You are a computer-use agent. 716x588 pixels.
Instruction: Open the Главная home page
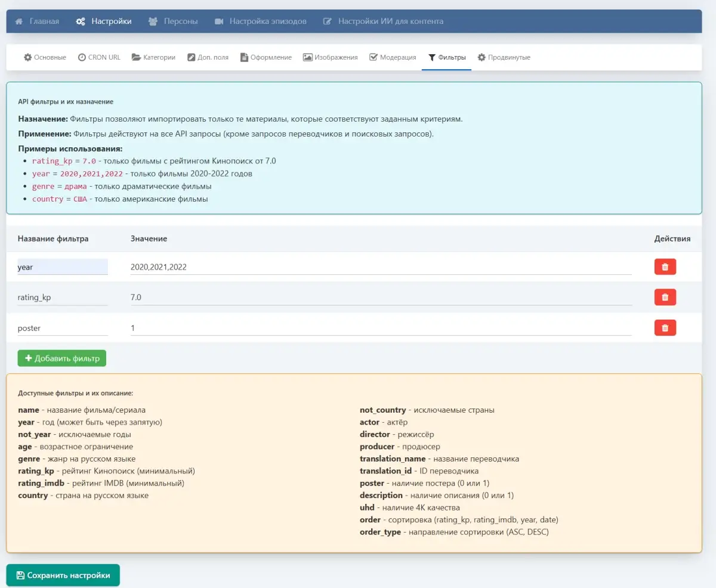37,21
